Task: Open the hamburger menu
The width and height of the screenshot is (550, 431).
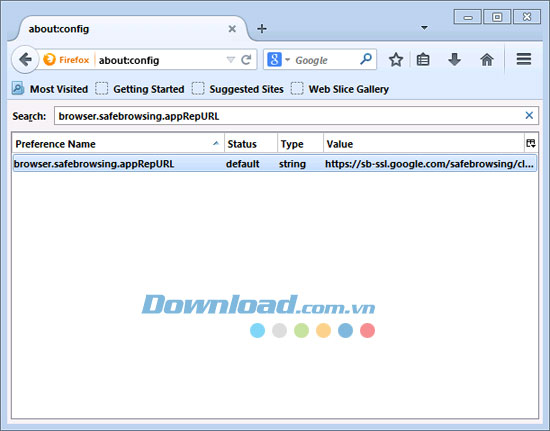Action: coord(524,59)
